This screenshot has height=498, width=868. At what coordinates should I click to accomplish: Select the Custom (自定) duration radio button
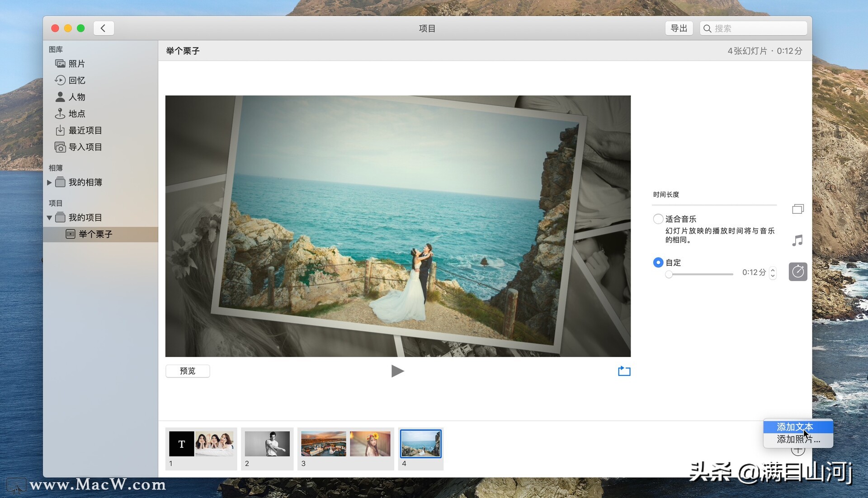[x=658, y=262]
